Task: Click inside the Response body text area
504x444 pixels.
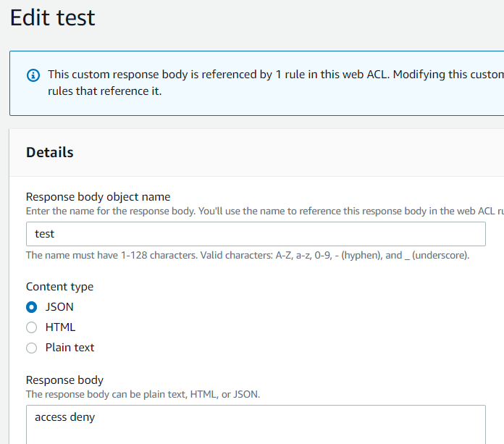Action: tap(256, 424)
